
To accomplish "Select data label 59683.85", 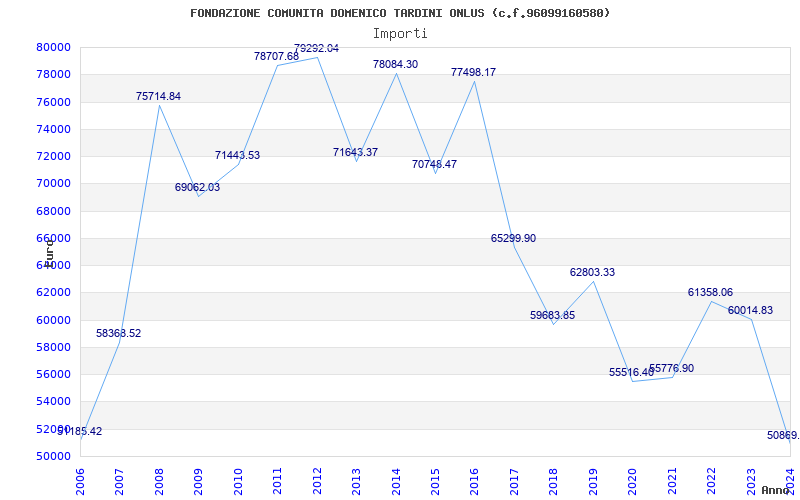I will pyautogui.click(x=553, y=315).
